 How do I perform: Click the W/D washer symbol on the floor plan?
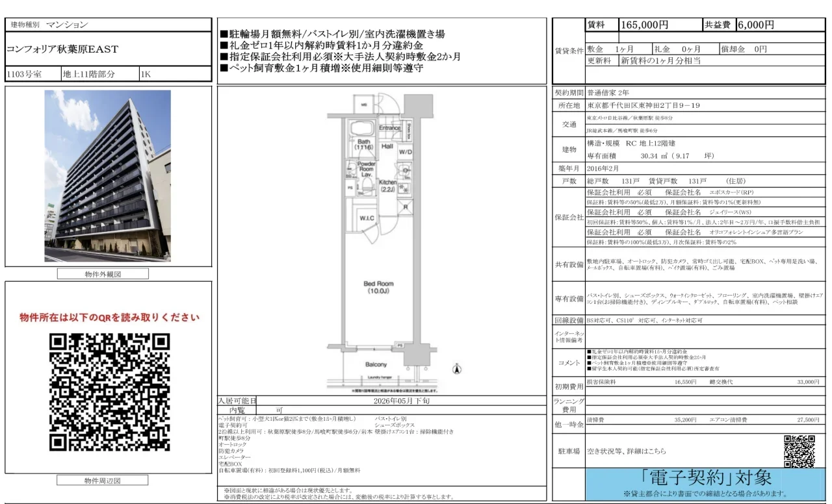point(406,152)
